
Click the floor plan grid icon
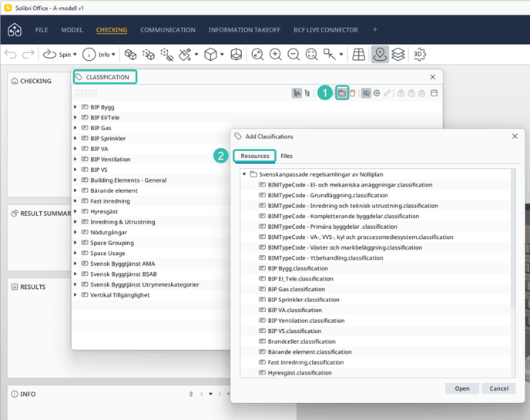(359, 54)
